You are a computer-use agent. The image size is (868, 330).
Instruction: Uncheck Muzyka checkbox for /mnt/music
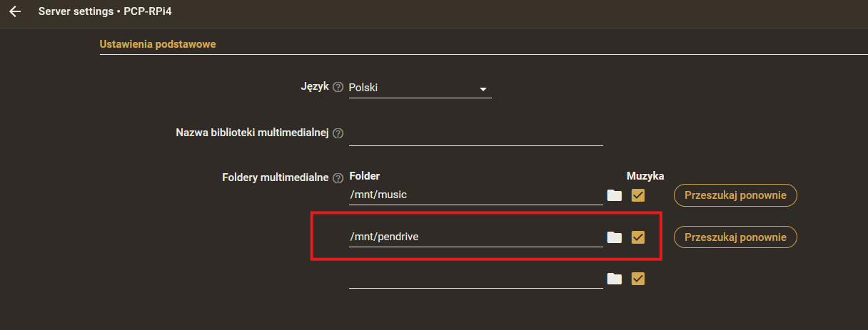coord(638,195)
